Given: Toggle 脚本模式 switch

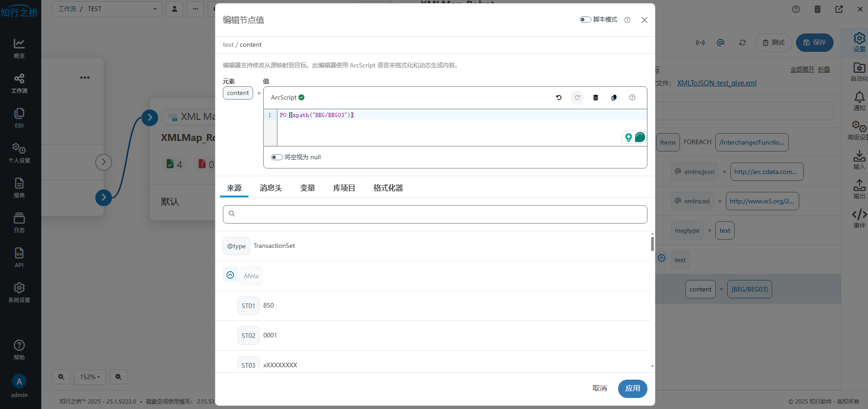Looking at the screenshot, I should click(x=585, y=20).
